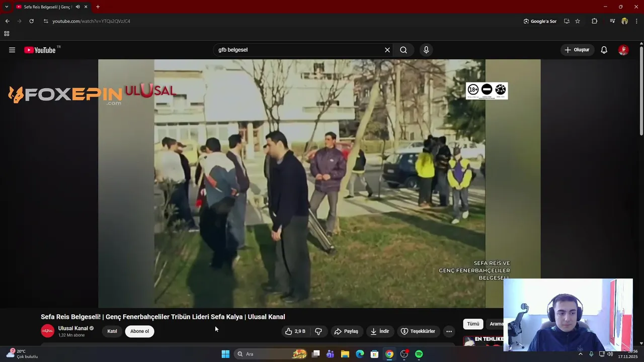
Task: Launch Microsoft Edge from the taskbar
Action: coord(360,354)
